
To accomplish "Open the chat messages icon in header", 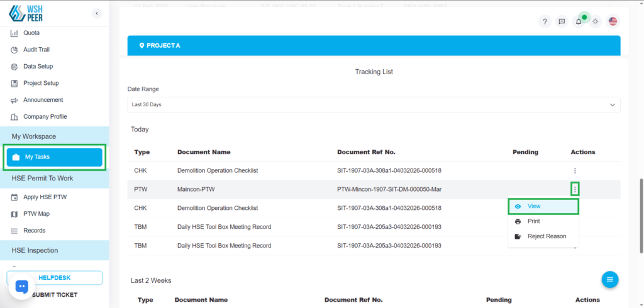I will (562, 21).
